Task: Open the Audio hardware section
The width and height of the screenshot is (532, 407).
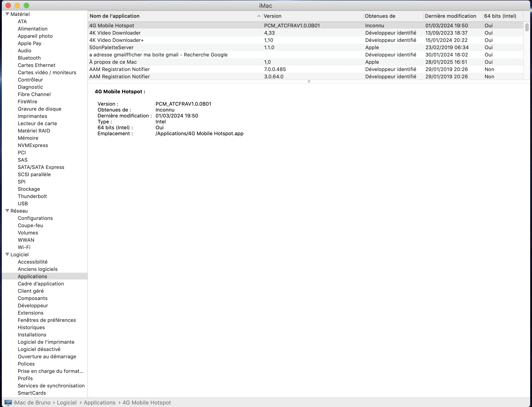Action: click(24, 50)
